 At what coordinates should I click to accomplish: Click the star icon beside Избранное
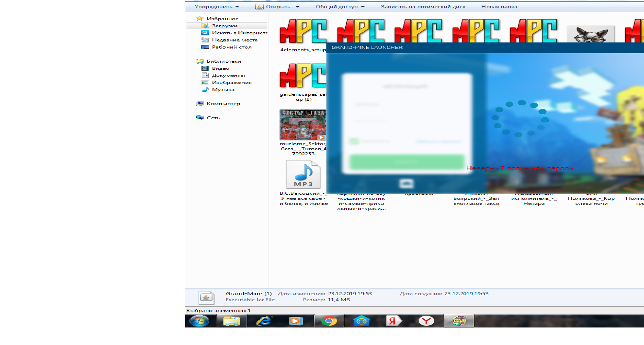pos(200,19)
